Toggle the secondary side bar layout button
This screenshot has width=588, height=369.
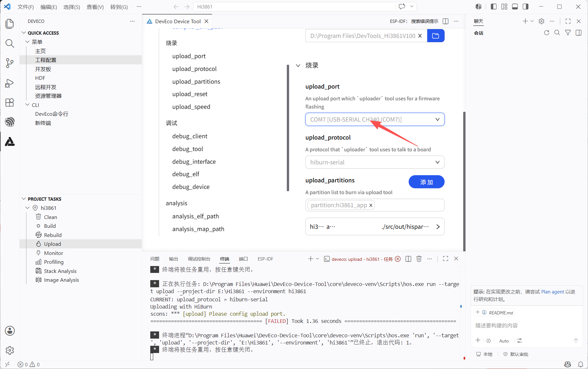526,7
